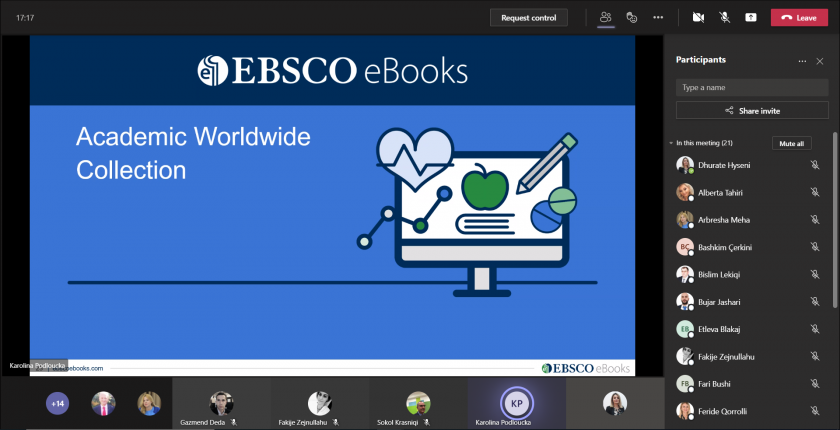840x430 pixels.
Task: Click the Participants panel heading
Action: [701, 60]
